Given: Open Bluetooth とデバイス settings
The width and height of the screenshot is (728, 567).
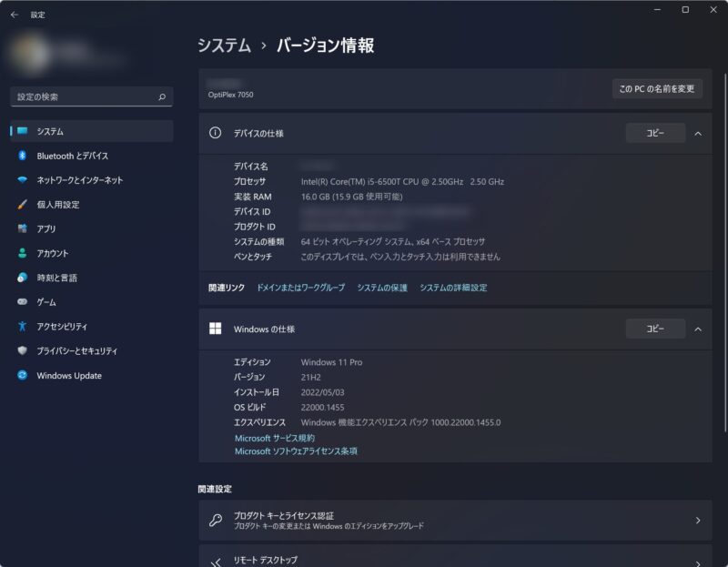Looking at the screenshot, I should coord(92,156).
